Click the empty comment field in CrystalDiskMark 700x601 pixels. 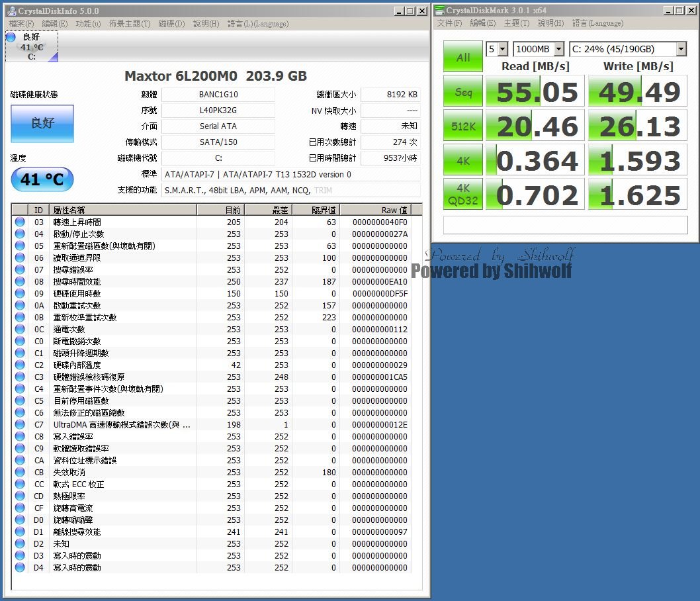click(565, 225)
